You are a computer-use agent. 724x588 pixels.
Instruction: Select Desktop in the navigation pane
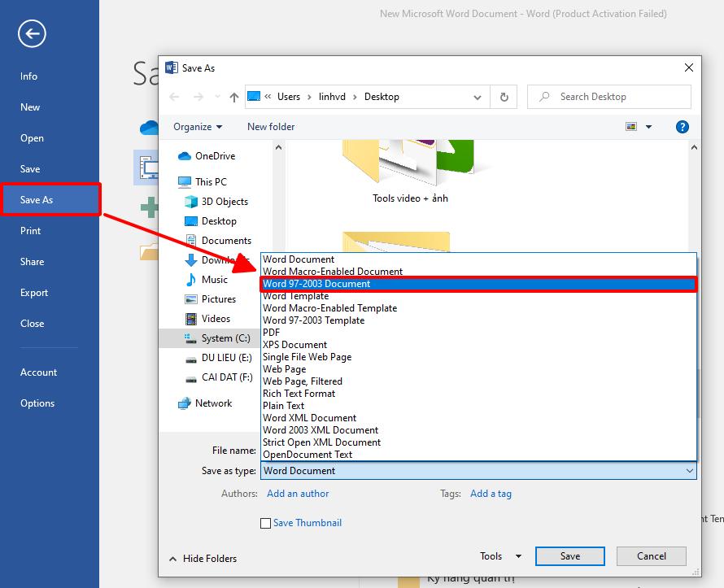point(211,221)
